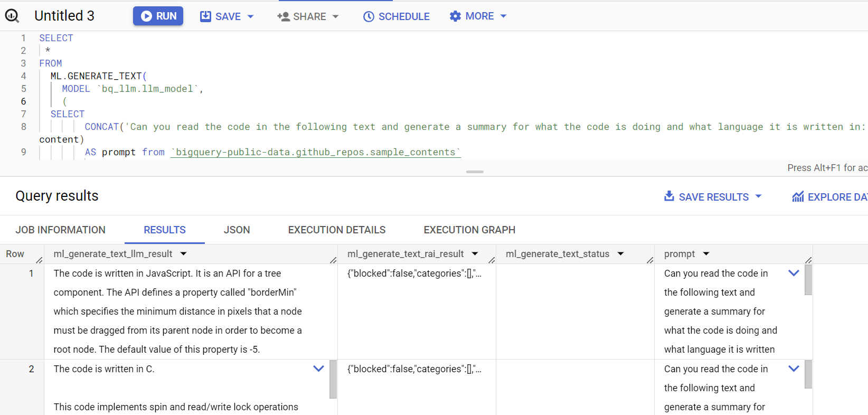Click the BigQuery query magnifier icon
This screenshot has width=868, height=415.
point(12,16)
